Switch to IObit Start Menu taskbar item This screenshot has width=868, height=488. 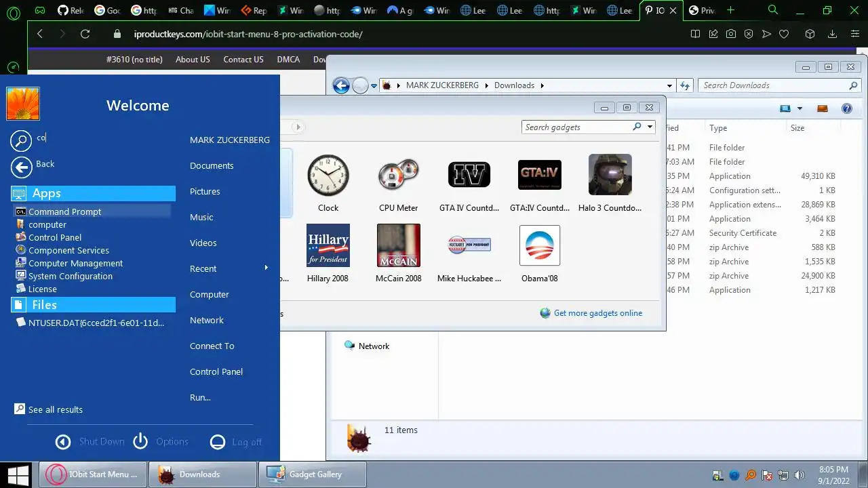(x=93, y=474)
